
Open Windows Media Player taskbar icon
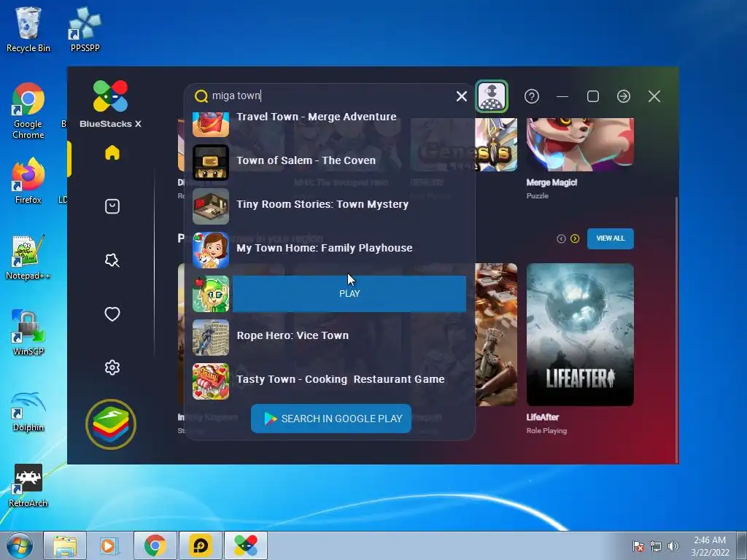coord(109,545)
